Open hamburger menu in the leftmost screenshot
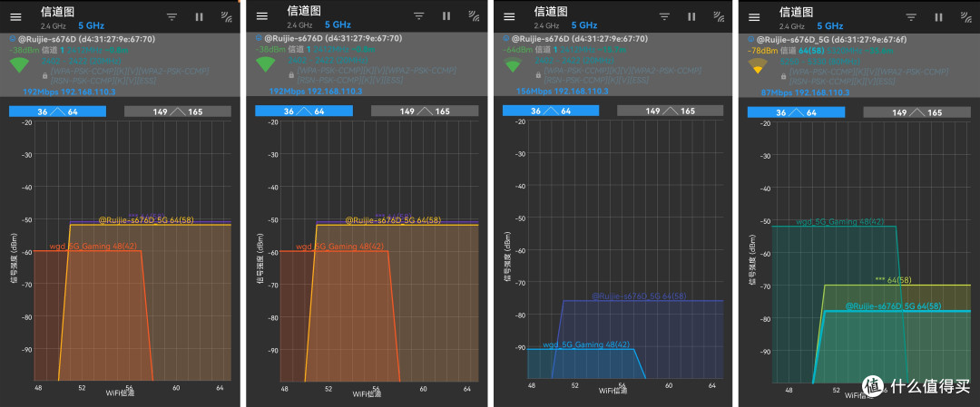 point(16,17)
